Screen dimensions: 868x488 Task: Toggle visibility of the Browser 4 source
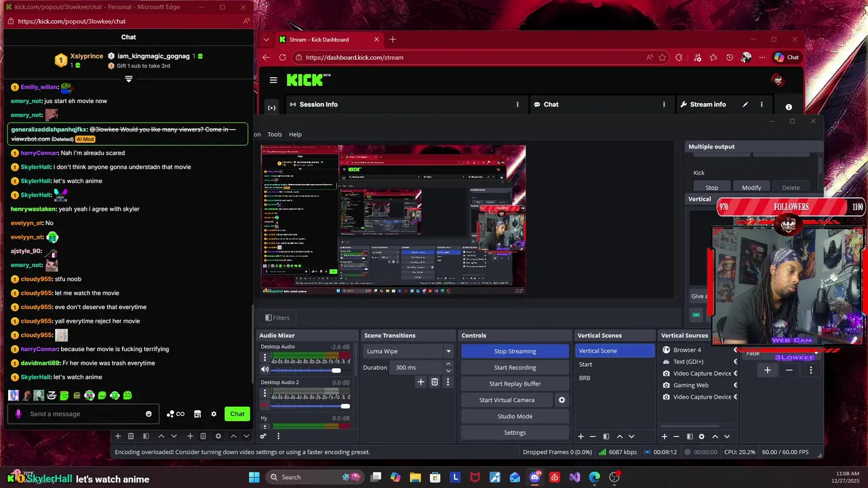tap(736, 350)
